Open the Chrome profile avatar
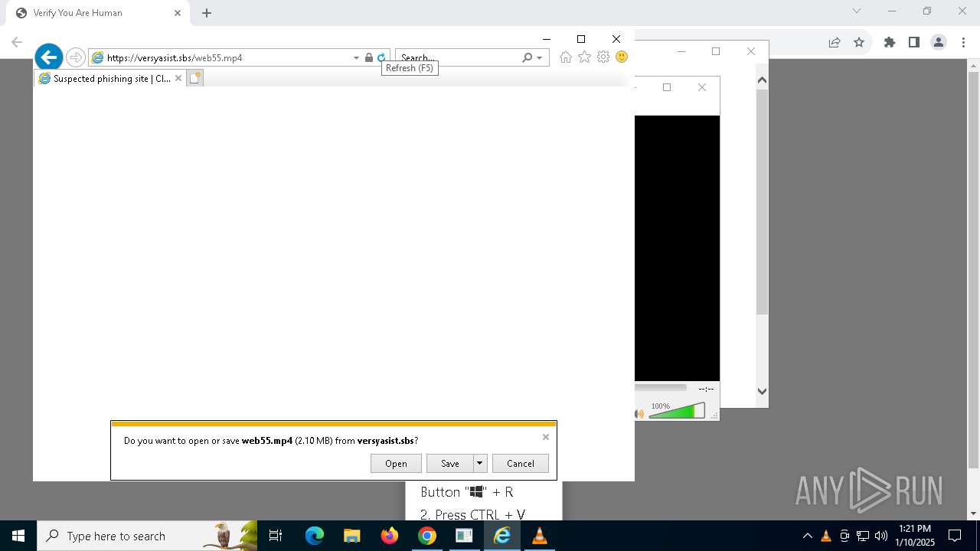The height and width of the screenshot is (551, 980). (938, 42)
